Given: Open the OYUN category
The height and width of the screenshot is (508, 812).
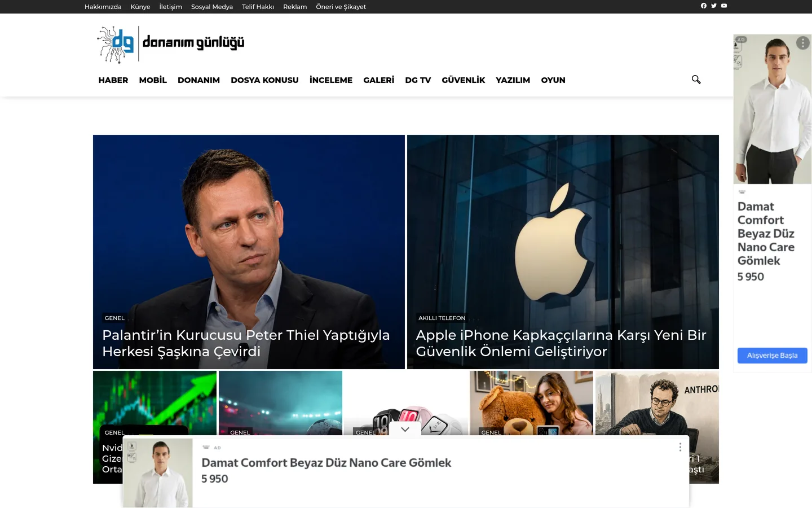Looking at the screenshot, I should pos(553,80).
